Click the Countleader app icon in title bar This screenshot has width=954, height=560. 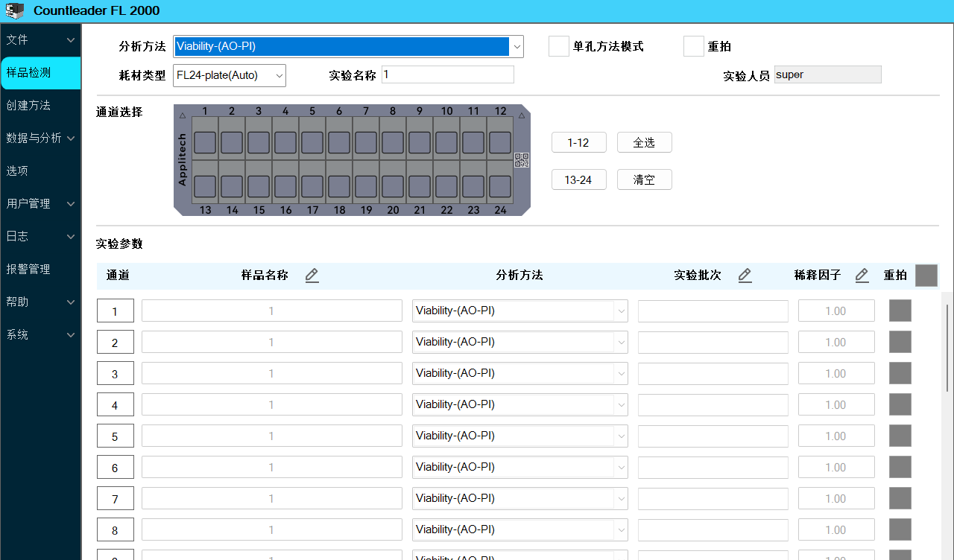pos(15,10)
